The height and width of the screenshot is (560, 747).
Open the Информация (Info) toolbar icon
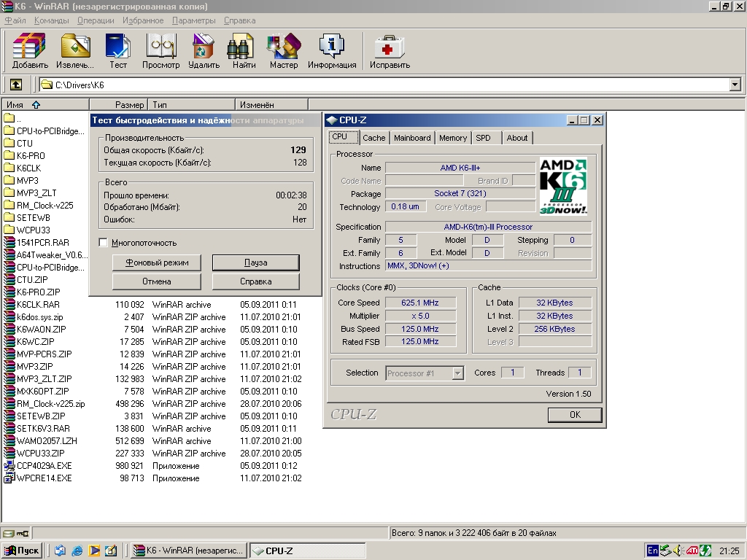point(332,46)
